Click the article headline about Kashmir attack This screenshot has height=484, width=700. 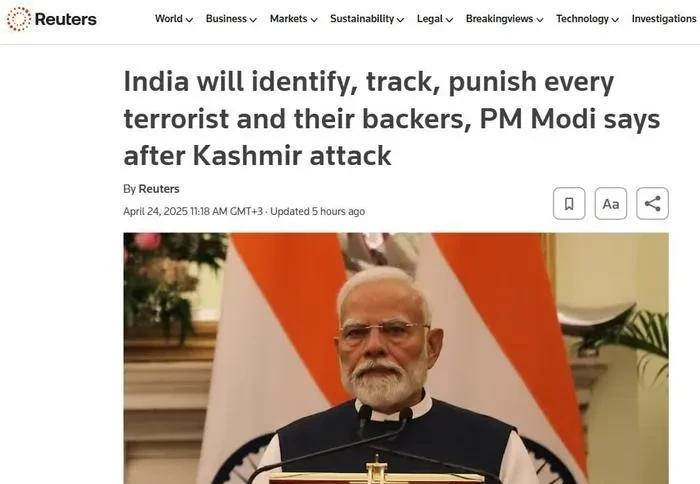point(392,118)
